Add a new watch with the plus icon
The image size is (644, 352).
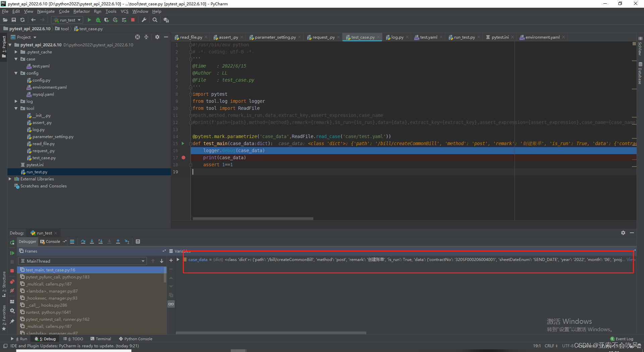171,260
